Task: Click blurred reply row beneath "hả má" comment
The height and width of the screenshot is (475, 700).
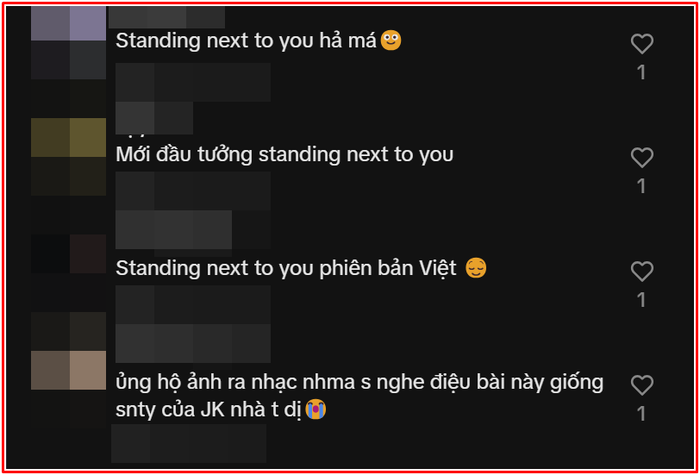Action: (193, 82)
